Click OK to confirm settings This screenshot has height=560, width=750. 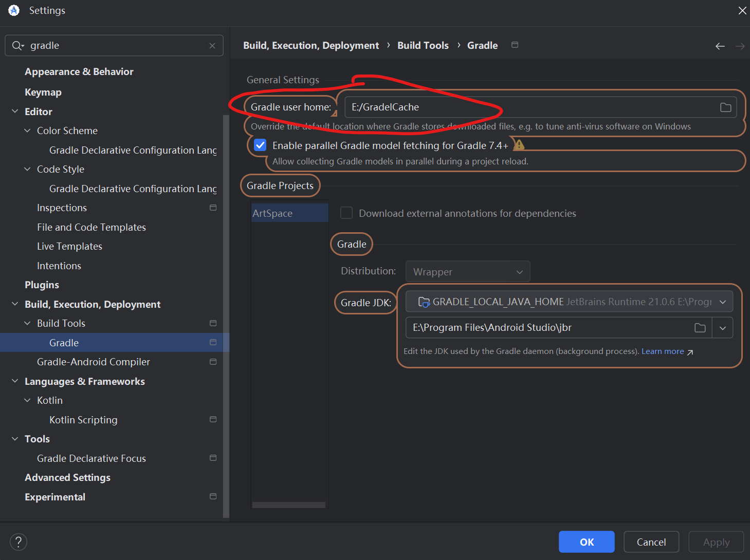click(587, 542)
